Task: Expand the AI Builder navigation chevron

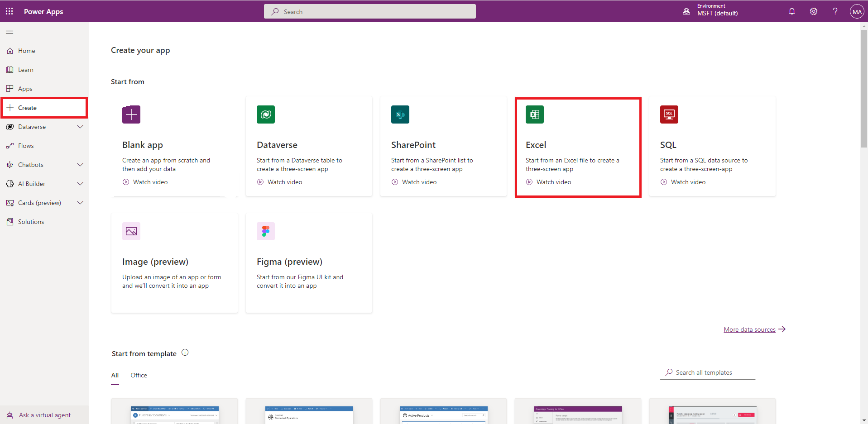Action: click(80, 184)
